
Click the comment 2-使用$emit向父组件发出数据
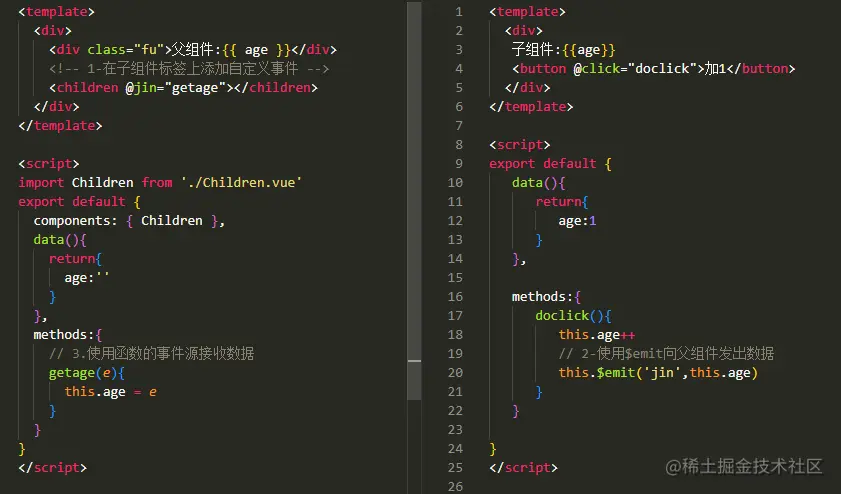666,354
